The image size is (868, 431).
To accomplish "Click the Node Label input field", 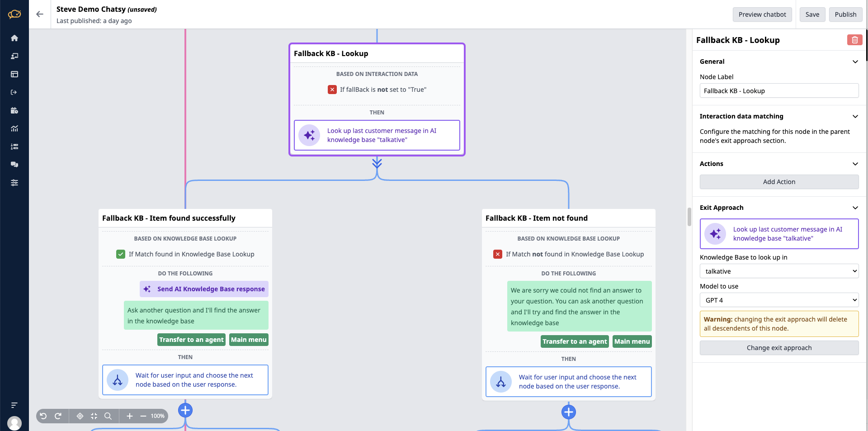I will [779, 91].
